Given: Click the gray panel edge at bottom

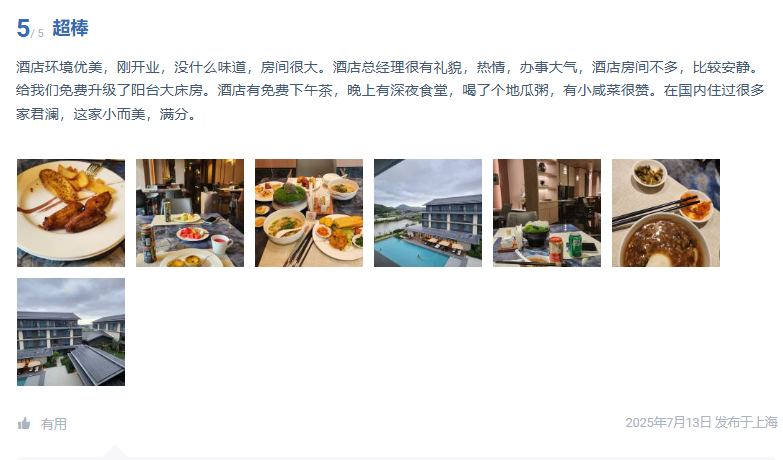Looking at the screenshot, I should (399, 459).
